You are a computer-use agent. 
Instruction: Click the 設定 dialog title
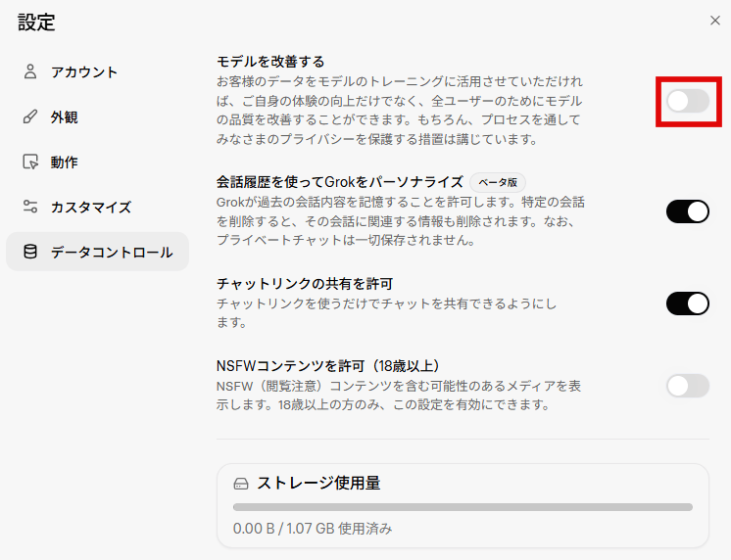37,22
